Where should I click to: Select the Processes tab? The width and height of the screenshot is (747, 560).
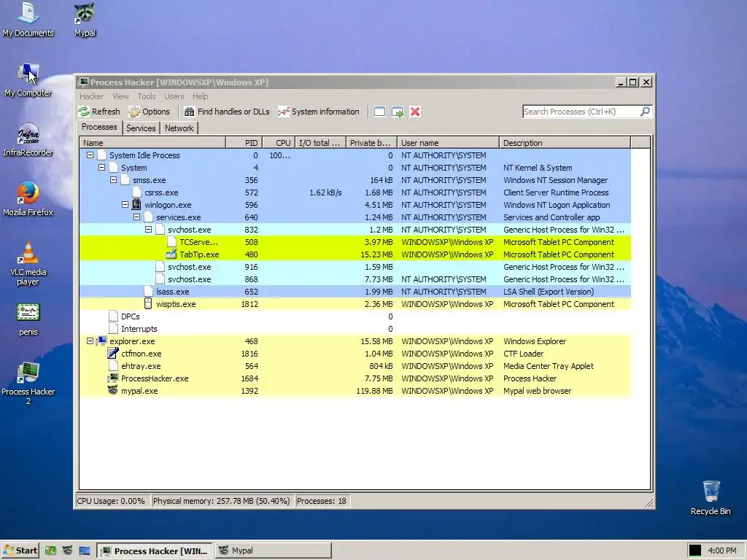(x=99, y=127)
